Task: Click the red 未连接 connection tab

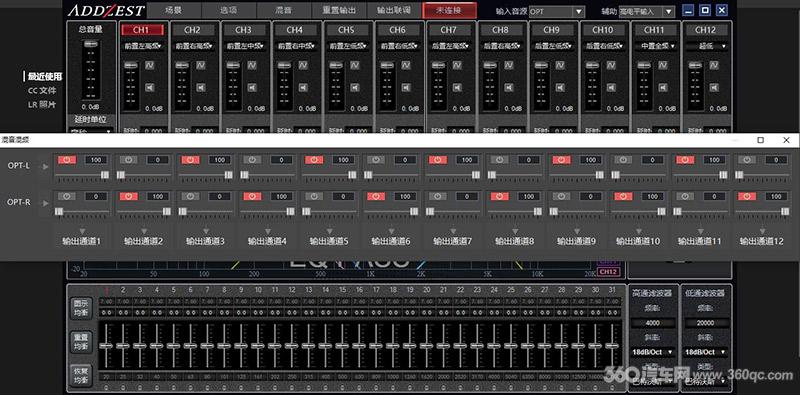Action: 449,10
